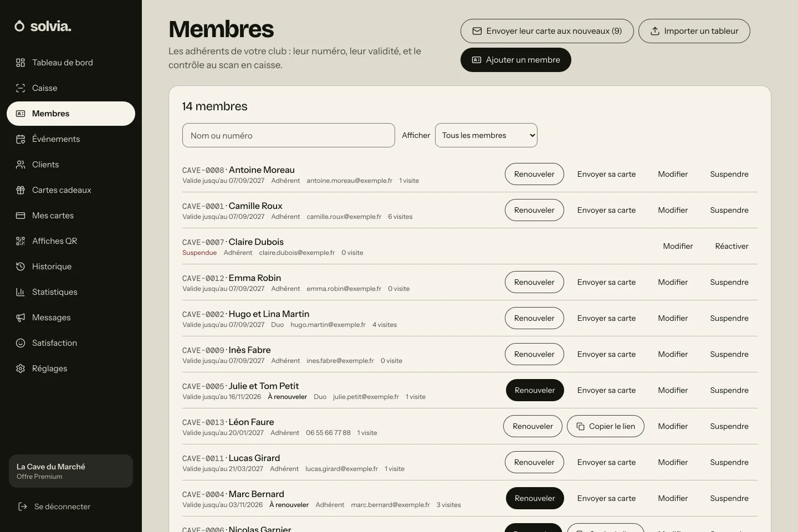
Task: Click email antoine.moreau@exemple.fr
Action: [x=350, y=181]
